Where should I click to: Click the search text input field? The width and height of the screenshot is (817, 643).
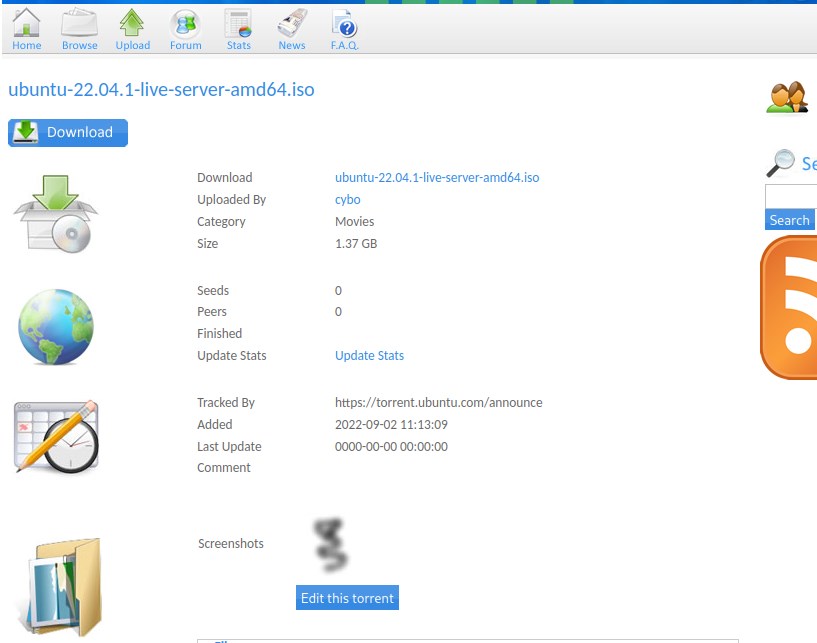click(791, 196)
